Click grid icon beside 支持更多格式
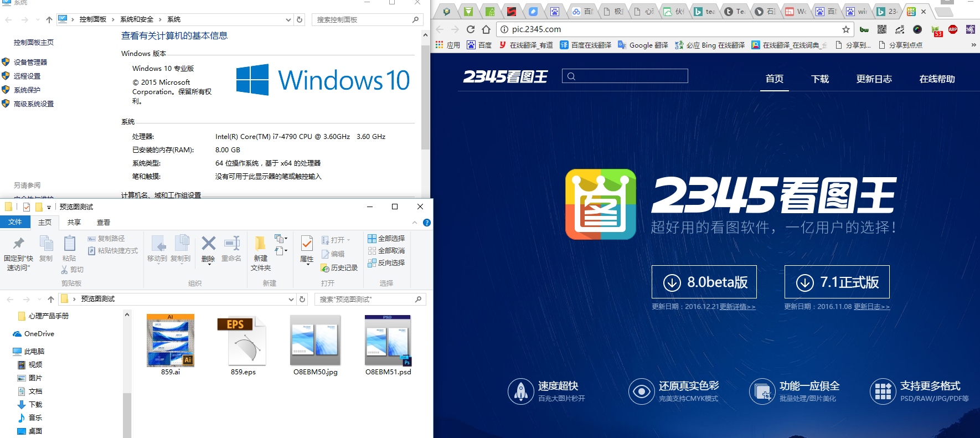 coord(883,391)
